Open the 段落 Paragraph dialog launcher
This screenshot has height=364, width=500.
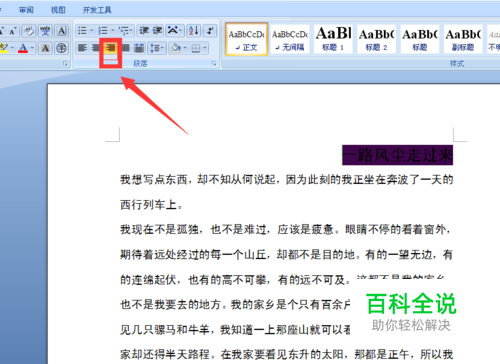(214, 63)
